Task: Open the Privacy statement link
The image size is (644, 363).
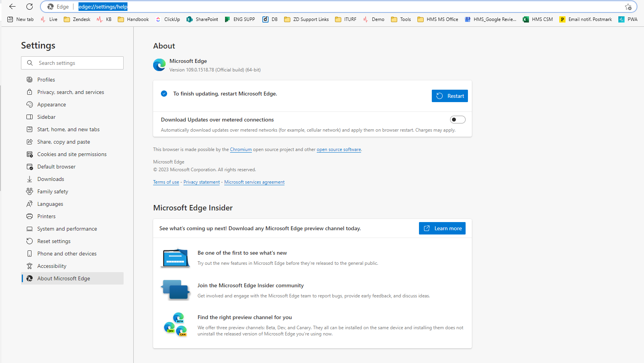Action: (x=202, y=182)
